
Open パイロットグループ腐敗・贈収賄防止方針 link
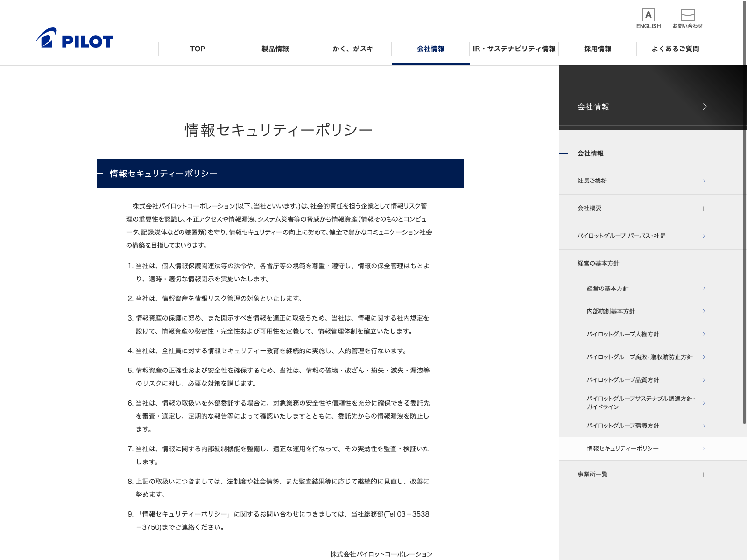coord(640,357)
